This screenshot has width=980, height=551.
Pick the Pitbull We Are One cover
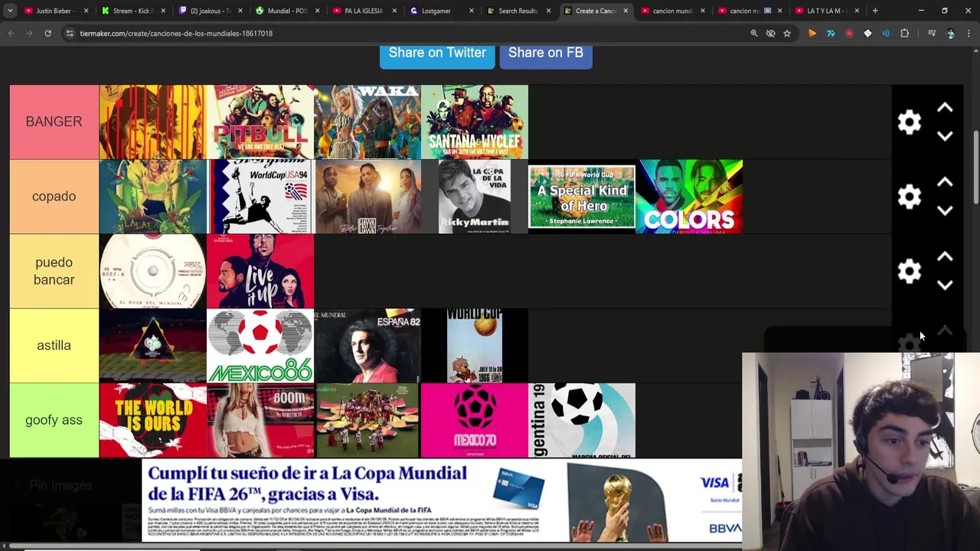tap(260, 122)
